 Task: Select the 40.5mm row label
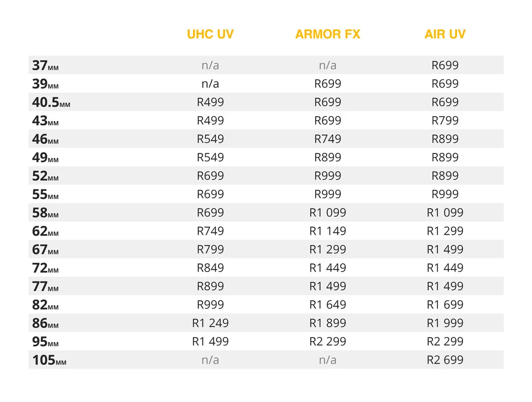click(x=51, y=102)
